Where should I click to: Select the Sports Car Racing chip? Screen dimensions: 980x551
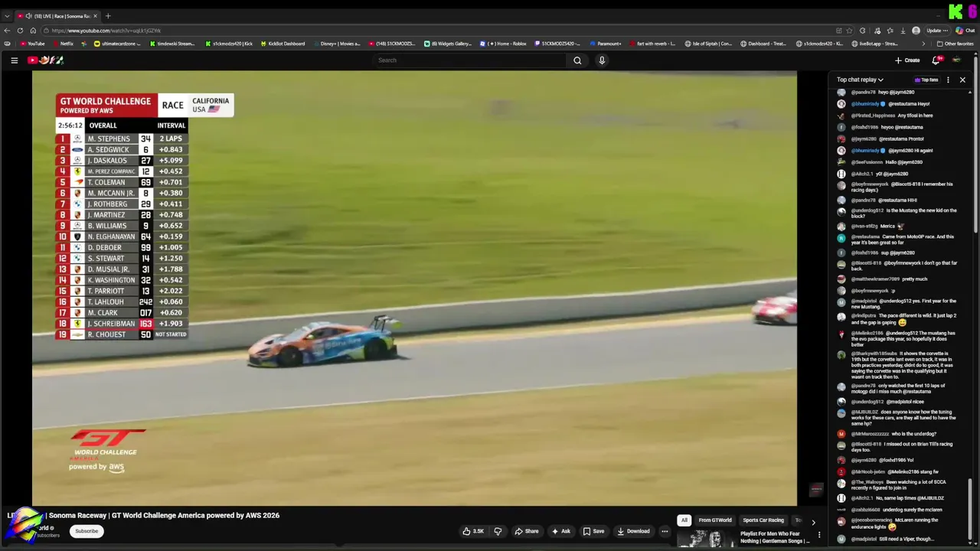point(763,520)
